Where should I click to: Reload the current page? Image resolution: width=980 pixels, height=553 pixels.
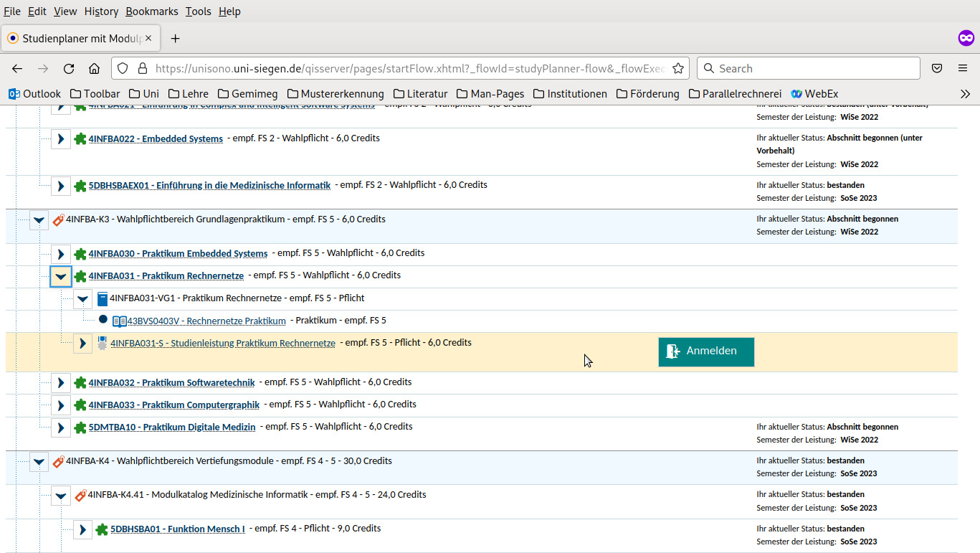tap(69, 69)
